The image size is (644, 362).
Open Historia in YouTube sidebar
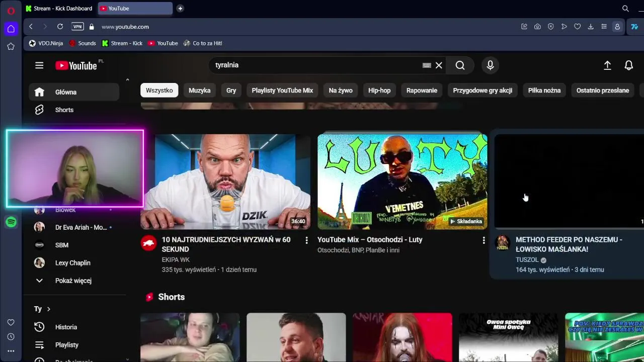point(73,327)
